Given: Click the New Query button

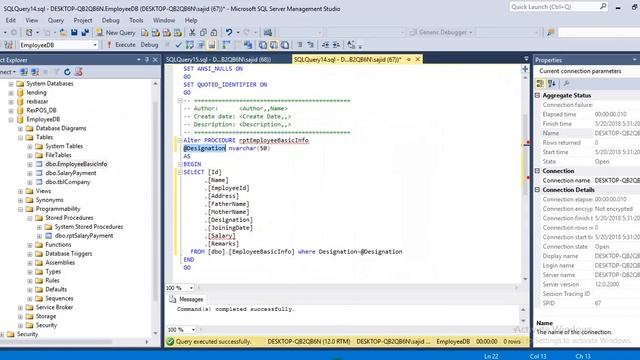Looking at the screenshot, I should point(116,33).
